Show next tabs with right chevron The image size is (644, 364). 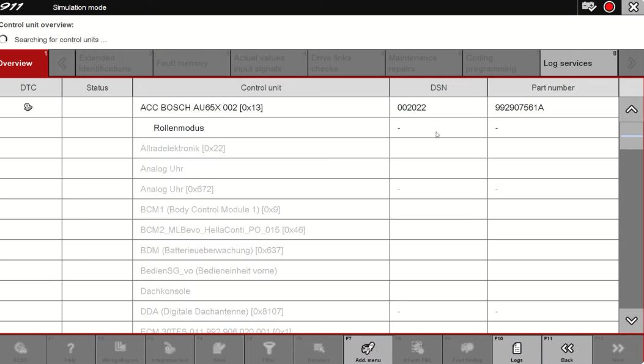point(632,63)
